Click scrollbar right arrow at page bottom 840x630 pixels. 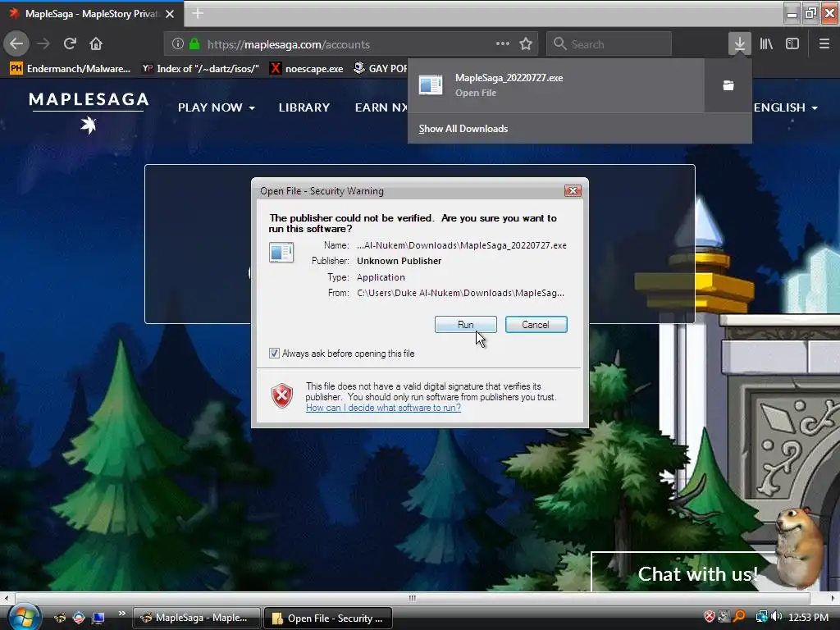833,598
